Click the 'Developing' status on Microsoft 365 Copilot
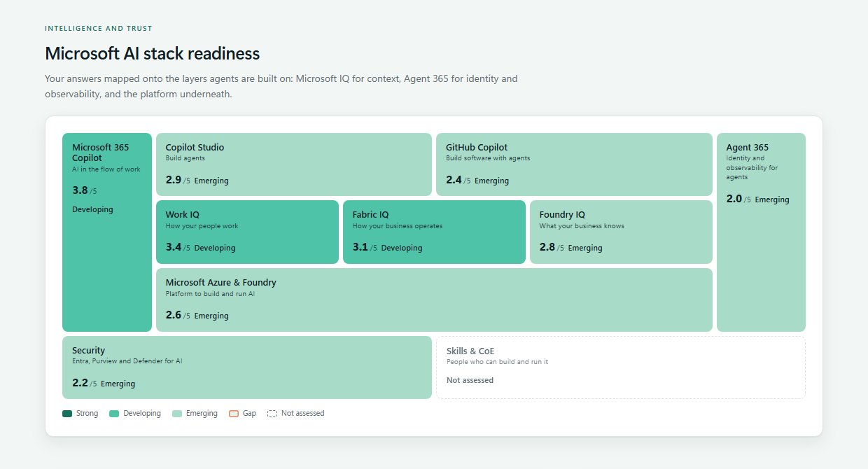 click(x=92, y=209)
